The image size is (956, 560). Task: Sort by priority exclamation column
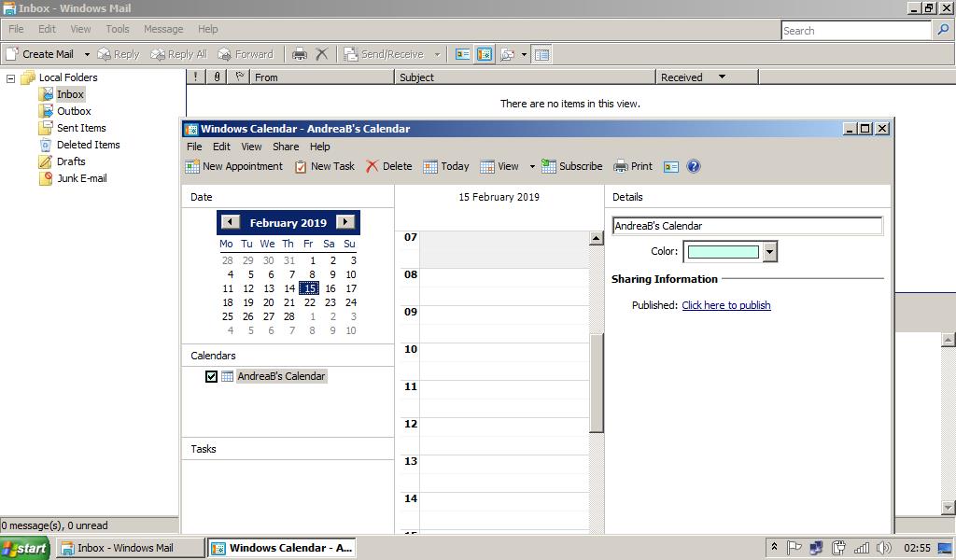[x=196, y=77]
